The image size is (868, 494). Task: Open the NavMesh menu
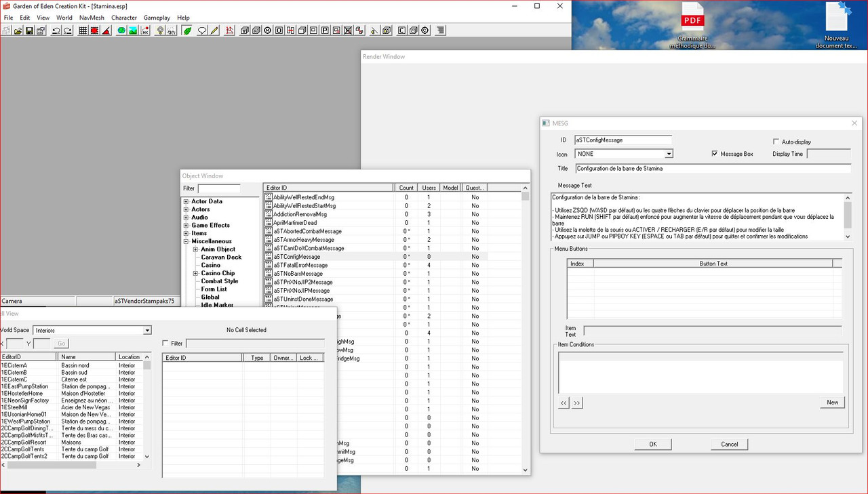[92, 18]
